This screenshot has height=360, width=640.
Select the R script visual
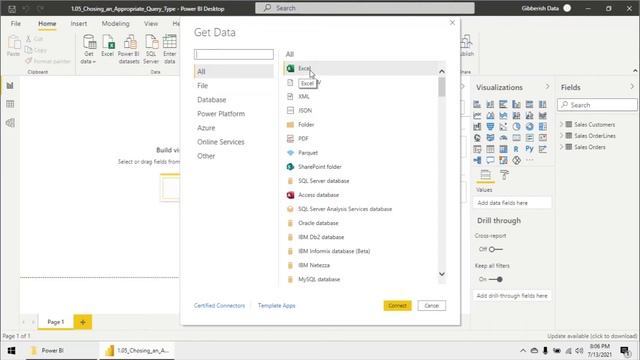[516, 149]
